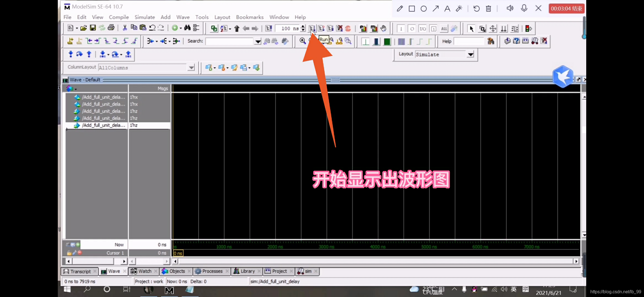Open the Layout Simulate dropdown
The height and width of the screenshot is (297, 644).
tap(470, 54)
